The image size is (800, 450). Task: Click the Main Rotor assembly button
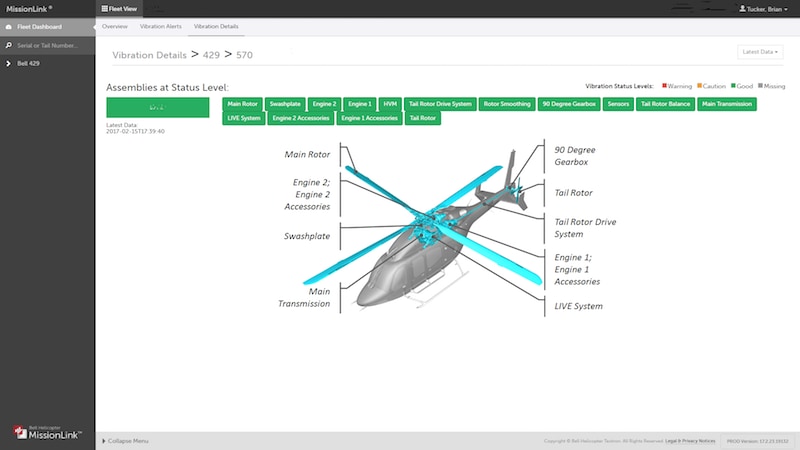(242, 103)
